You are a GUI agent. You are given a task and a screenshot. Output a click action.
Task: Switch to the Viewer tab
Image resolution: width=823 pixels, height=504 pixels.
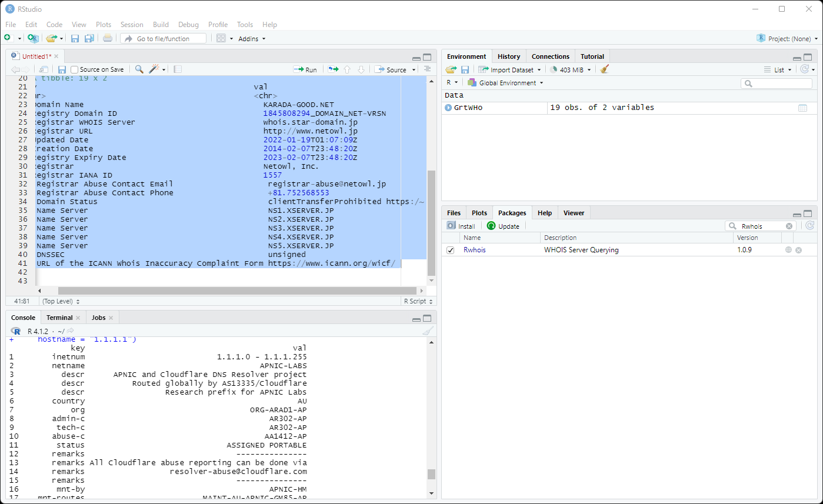[574, 213]
